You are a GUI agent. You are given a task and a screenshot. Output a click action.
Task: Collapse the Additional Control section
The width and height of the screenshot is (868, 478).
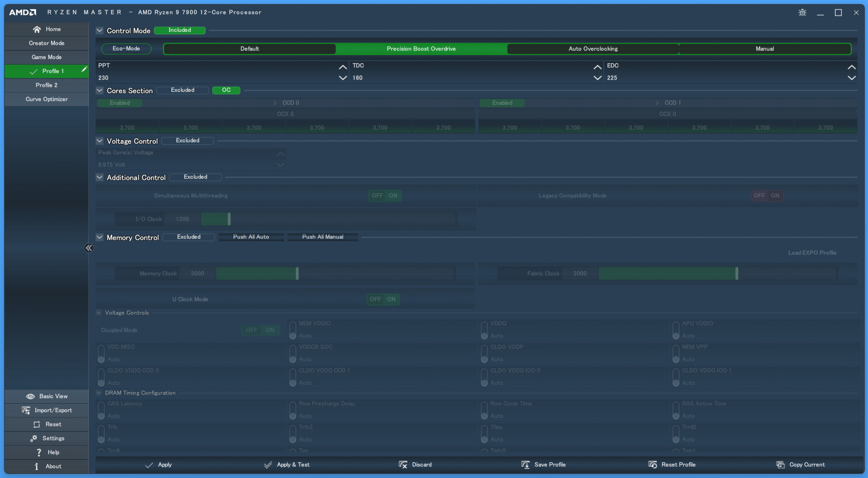tap(100, 177)
